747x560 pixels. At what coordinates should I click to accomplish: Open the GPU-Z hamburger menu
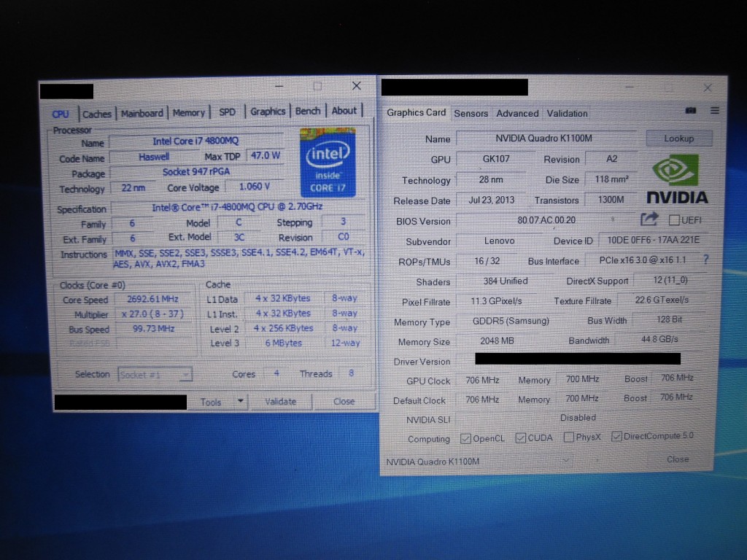(715, 111)
